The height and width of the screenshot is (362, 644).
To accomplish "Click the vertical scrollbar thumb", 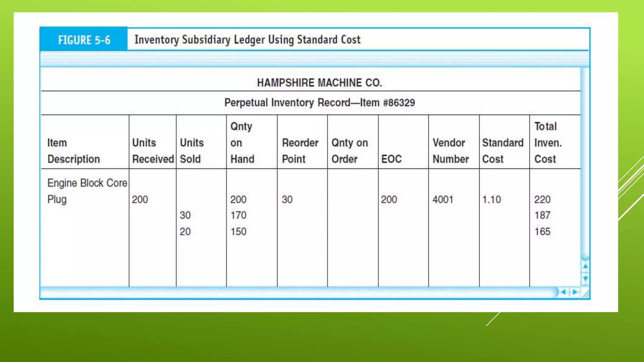I will [x=585, y=163].
